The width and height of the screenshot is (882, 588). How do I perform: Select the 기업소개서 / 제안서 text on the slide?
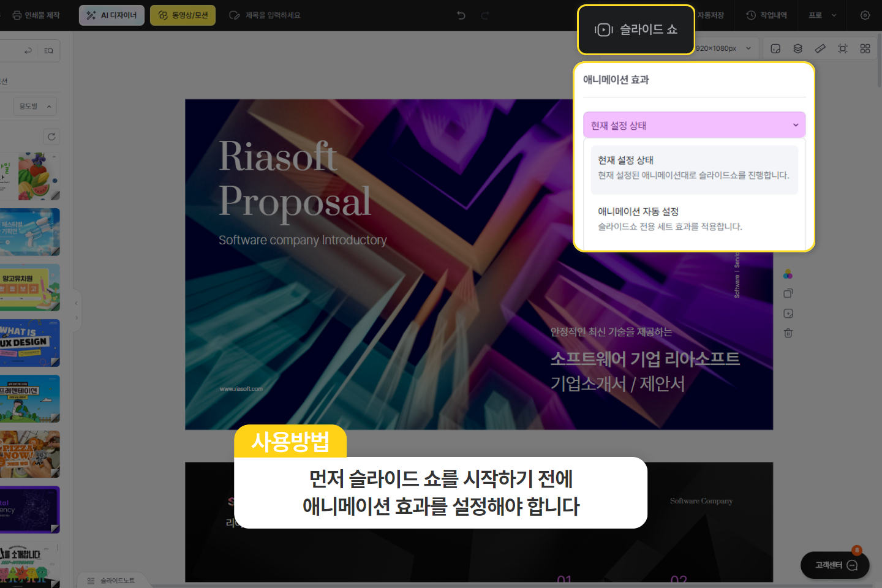pyautogui.click(x=617, y=384)
